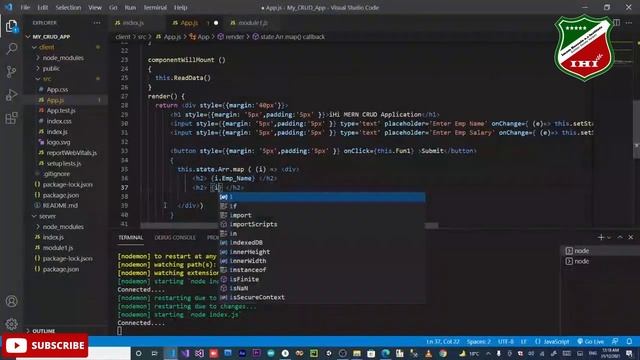640x360 pixels.
Task: Switch to the module1.js editor tab
Action: tap(252, 23)
